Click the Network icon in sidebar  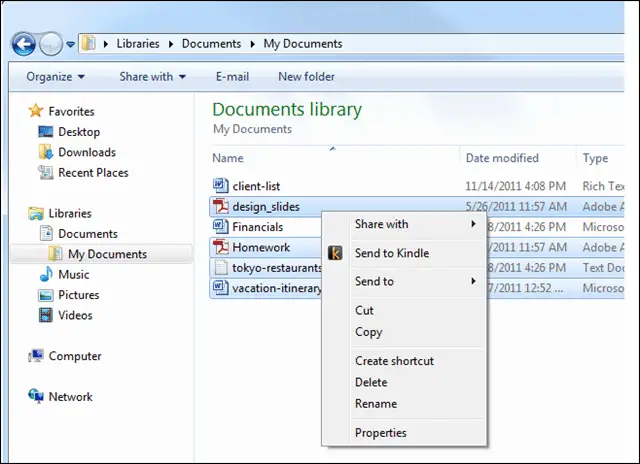[x=36, y=396]
